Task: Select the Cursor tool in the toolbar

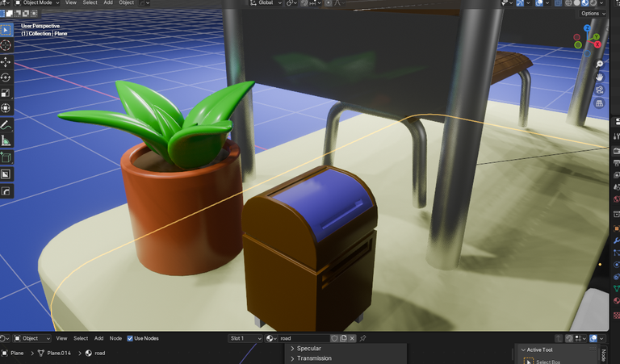Action: (6, 45)
